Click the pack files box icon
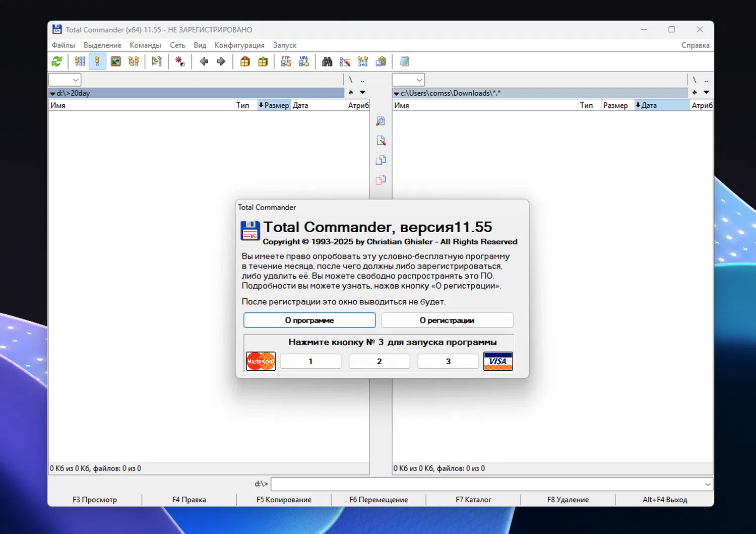This screenshot has width=756, height=534. pyautogui.click(x=245, y=61)
